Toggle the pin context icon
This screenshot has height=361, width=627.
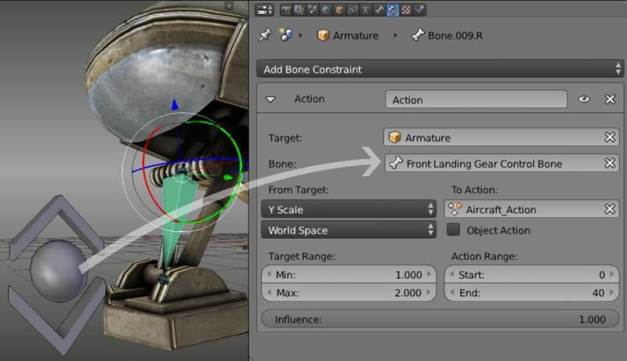(265, 35)
